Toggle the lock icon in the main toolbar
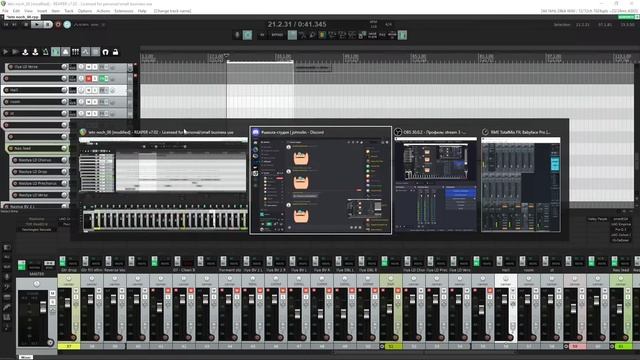The height and width of the screenshot is (360, 640). pos(116,52)
